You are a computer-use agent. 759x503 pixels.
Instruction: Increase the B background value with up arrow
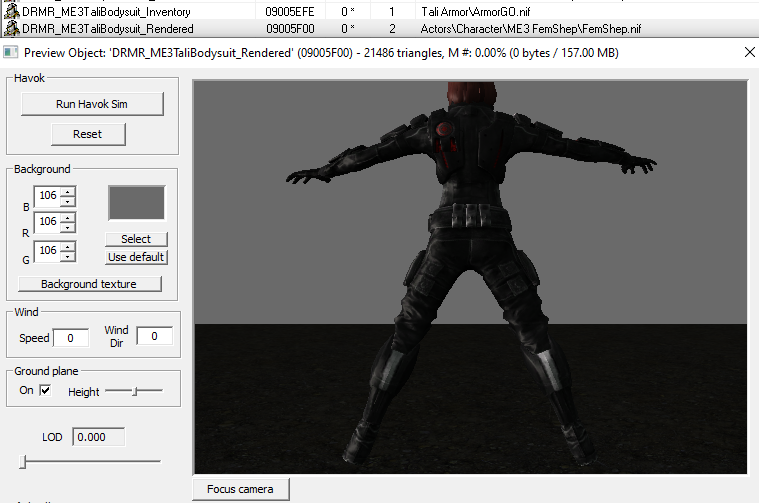pos(68,191)
